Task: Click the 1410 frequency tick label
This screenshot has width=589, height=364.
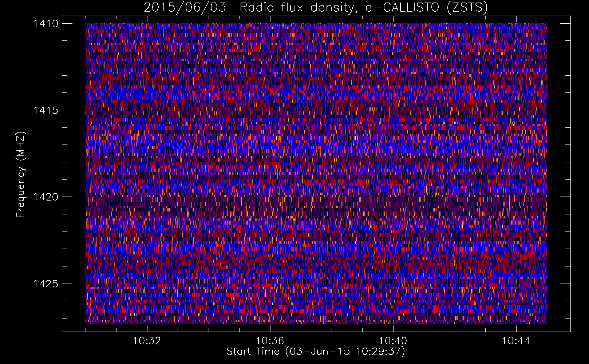Action: [x=46, y=24]
